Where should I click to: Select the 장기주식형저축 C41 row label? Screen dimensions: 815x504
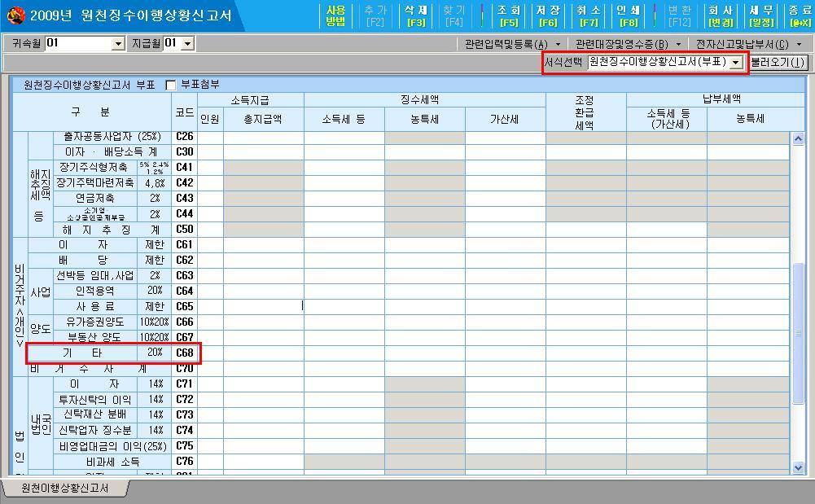pyautogui.click(x=95, y=167)
